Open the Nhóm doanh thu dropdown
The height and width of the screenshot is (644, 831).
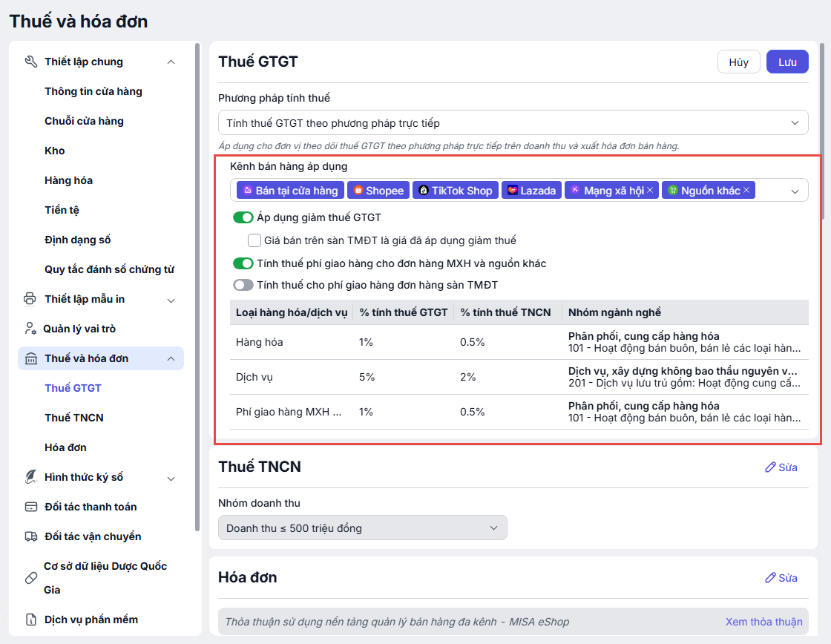(x=362, y=528)
